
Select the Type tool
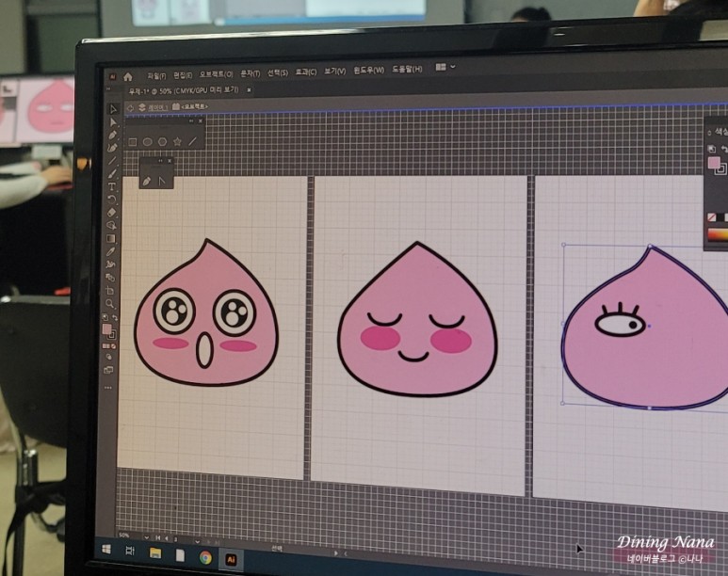tap(112, 186)
